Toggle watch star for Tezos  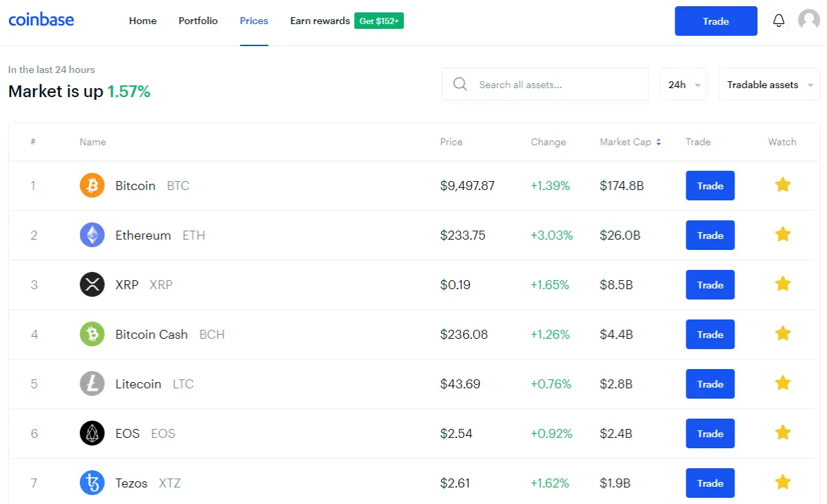click(x=782, y=482)
